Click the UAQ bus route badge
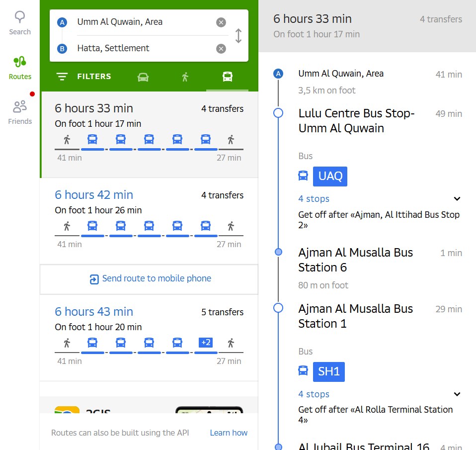 click(x=330, y=176)
